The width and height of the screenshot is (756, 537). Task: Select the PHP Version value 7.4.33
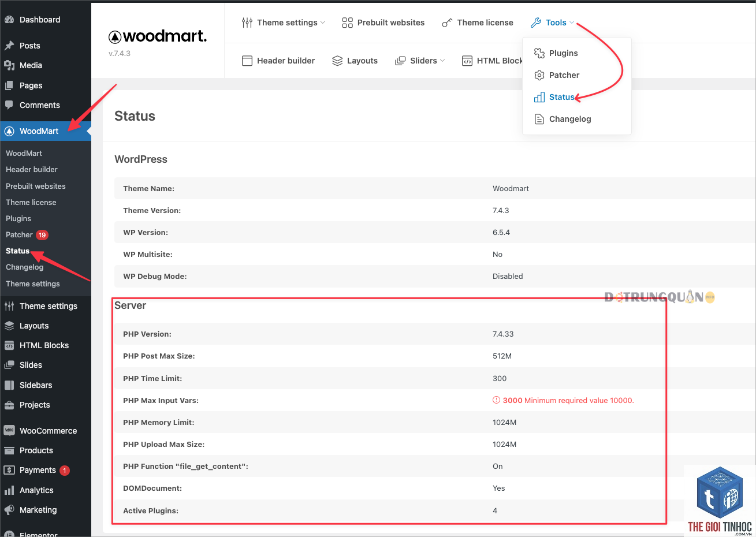(503, 334)
